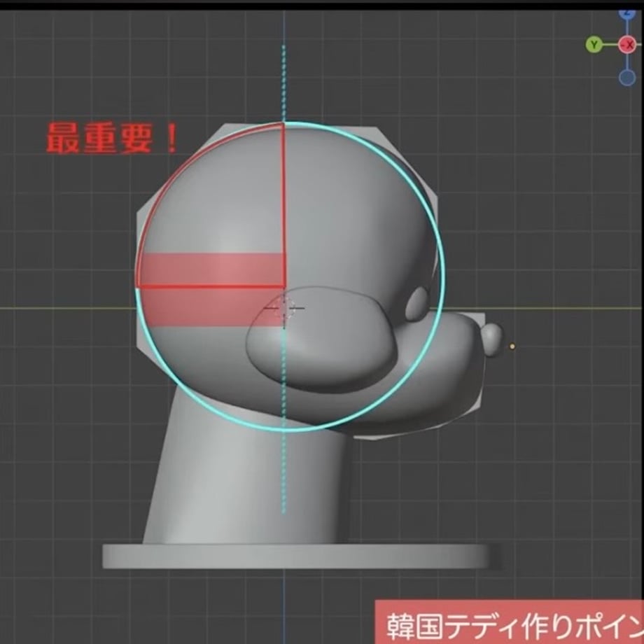Click the small orange origin dot
644x644 pixels.
tap(512, 346)
